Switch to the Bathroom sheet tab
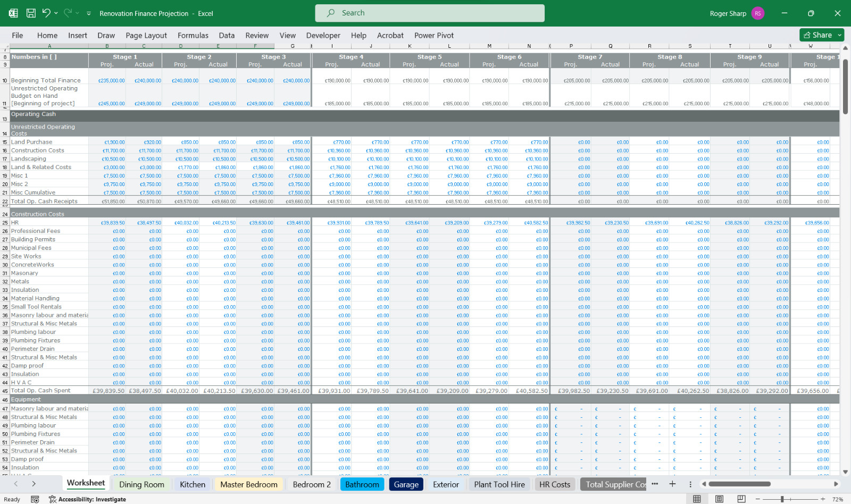851x504 pixels. click(x=362, y=484)
